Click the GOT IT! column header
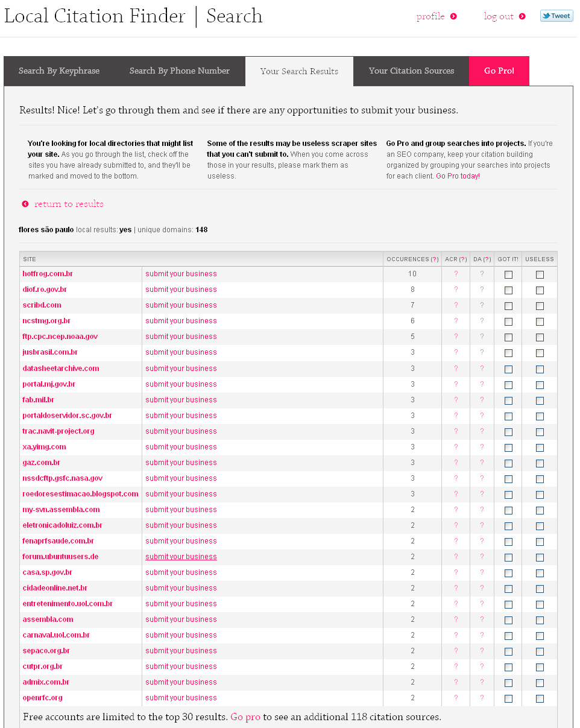 pos(508,259)
